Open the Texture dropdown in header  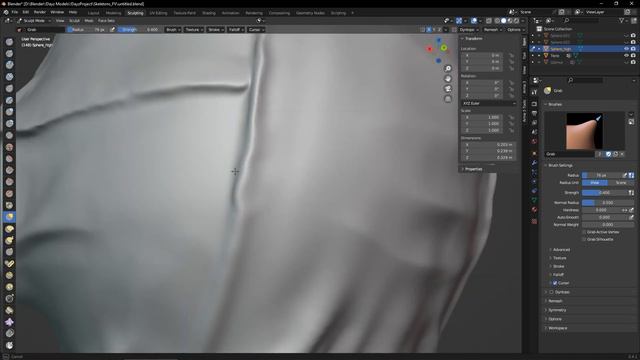pos(194,29)
